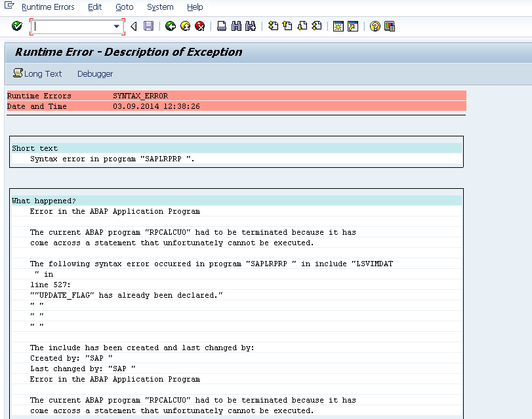Image resolution: width=532 pixels, height=419 pixels.
Task: Go back with the green Back icon
Action: 171,26
